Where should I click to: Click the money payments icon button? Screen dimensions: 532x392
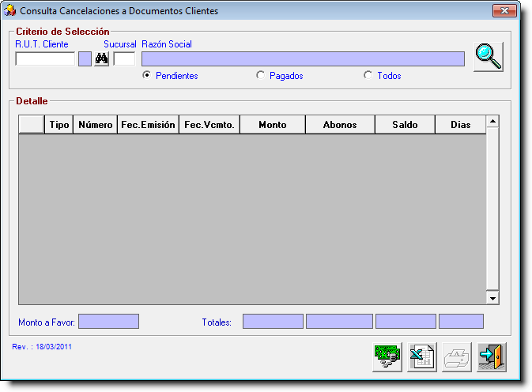pyautogui.click(x=387, y=357)
